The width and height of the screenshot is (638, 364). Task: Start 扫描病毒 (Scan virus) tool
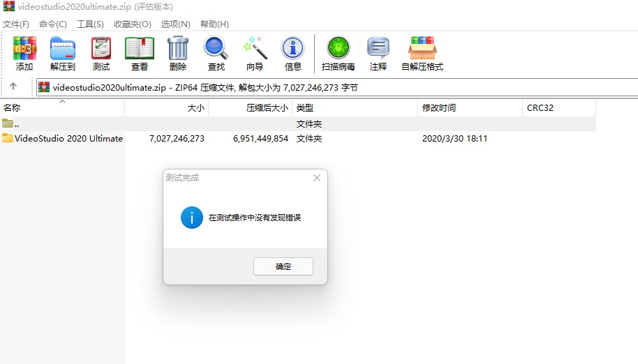338,53
